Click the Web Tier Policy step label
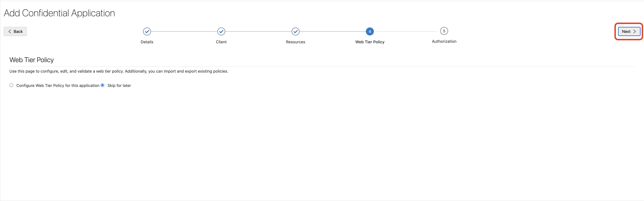This screenshot has width=644, height=201. tap(369, 42)
